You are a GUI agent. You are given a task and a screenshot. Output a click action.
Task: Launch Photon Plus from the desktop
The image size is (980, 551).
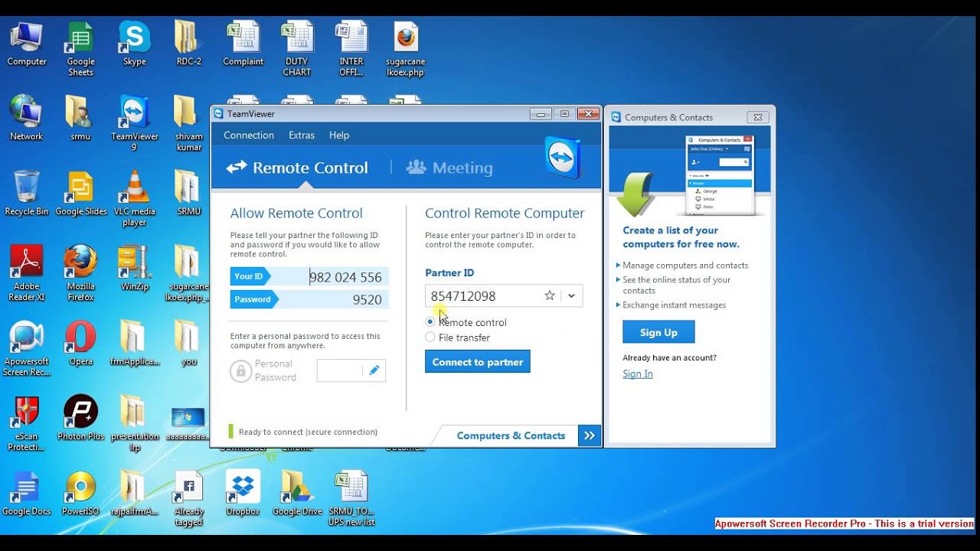point(80,419)
